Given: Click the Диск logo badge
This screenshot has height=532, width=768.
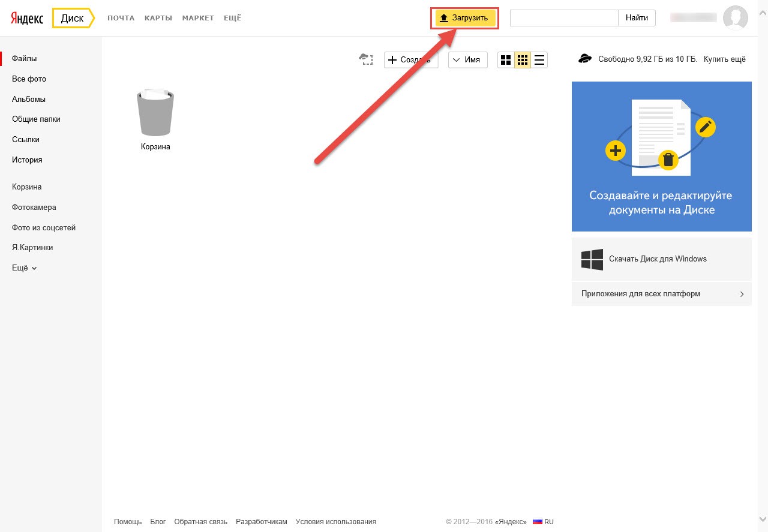Looking at the screenshot, I should [x=73, y=18].
